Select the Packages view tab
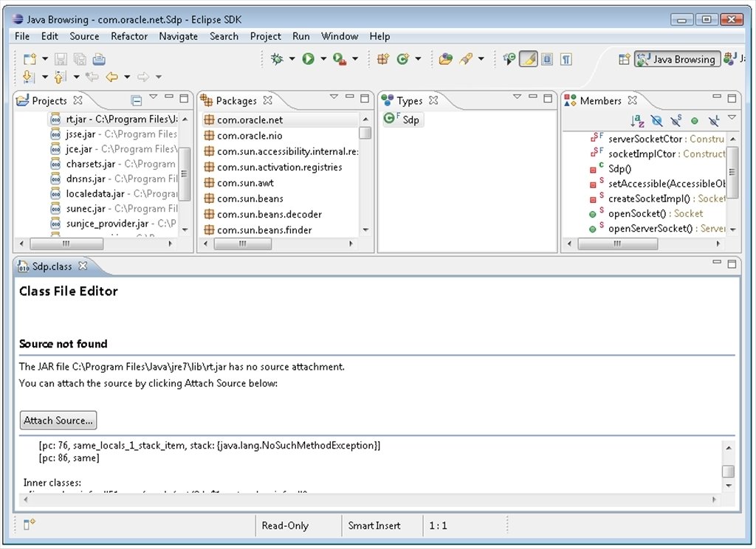 (x=236, y=101)
